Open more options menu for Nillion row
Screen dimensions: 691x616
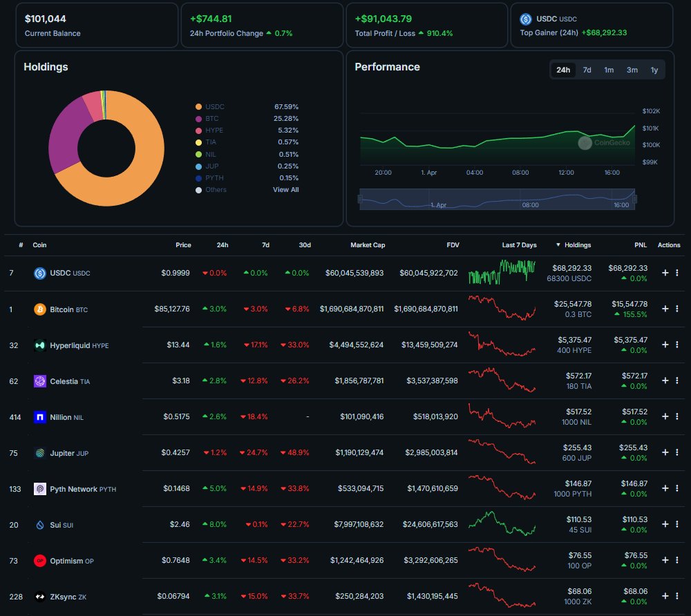pyautogui.click(x=677, y=416)
